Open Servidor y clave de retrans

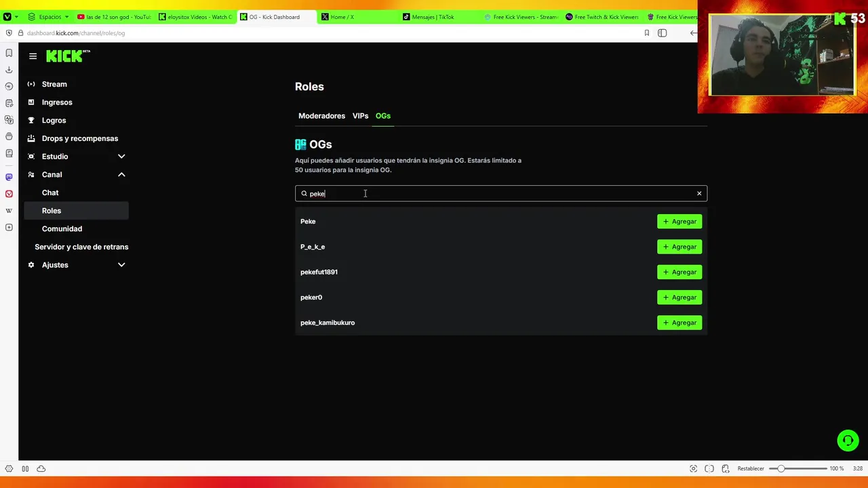pyautogui.click(x=81, y=247)
